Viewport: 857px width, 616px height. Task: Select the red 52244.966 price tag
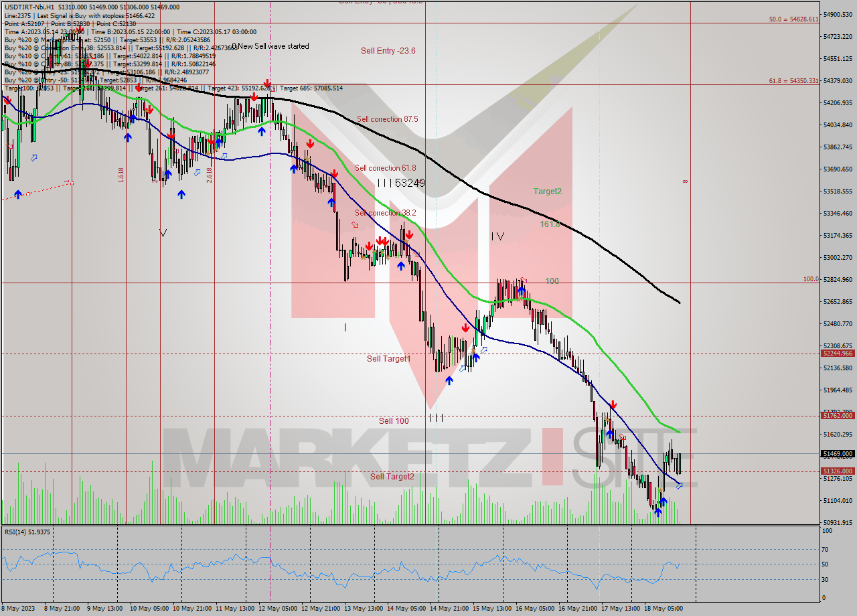tap(838, 353)
